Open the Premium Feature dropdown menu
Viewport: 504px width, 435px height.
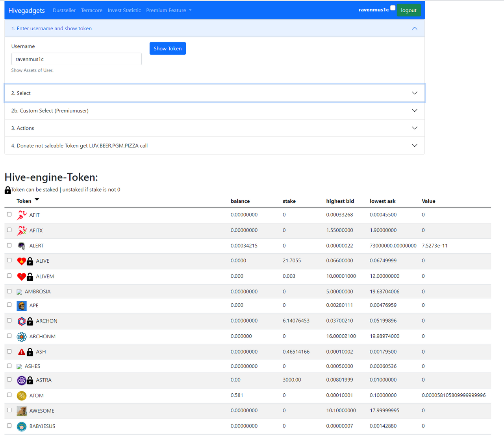click(x=169, y=11)
